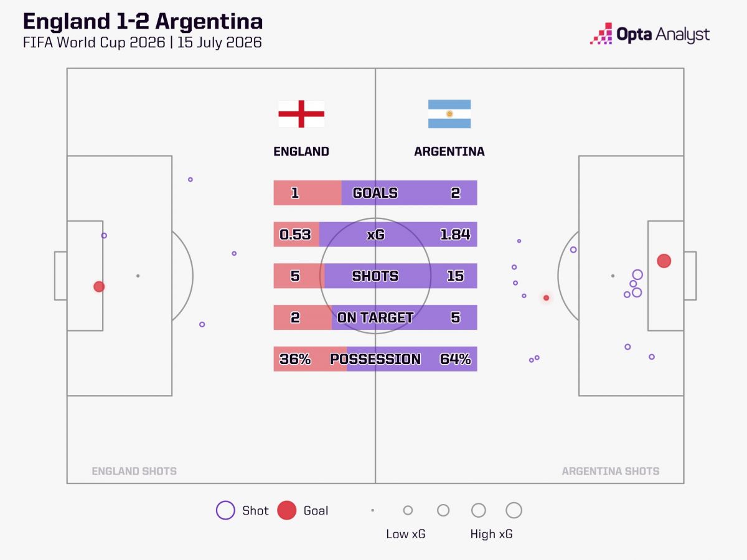Select Argentina's small red goal outside box
This screenshot has height=560, width=747.
[547, 298]
